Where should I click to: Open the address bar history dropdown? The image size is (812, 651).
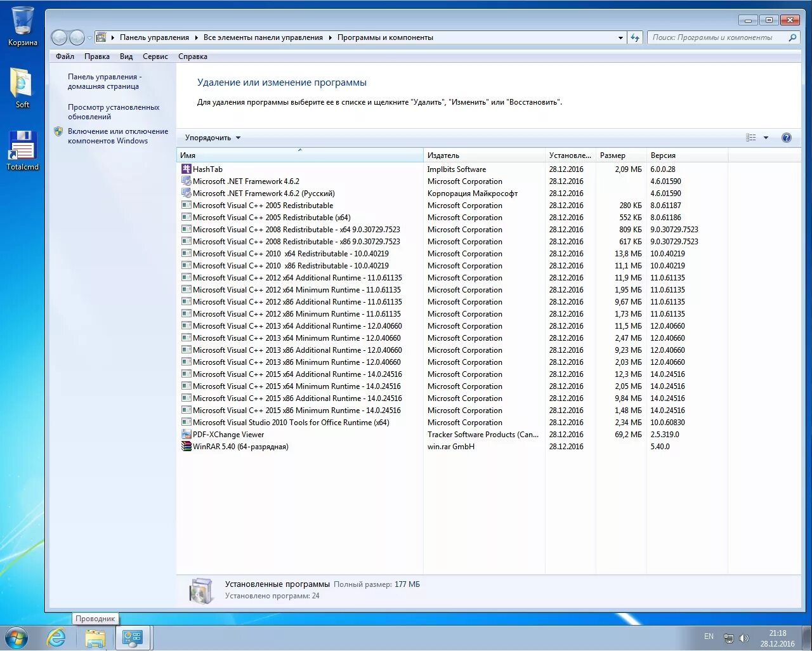pos(620,37)
